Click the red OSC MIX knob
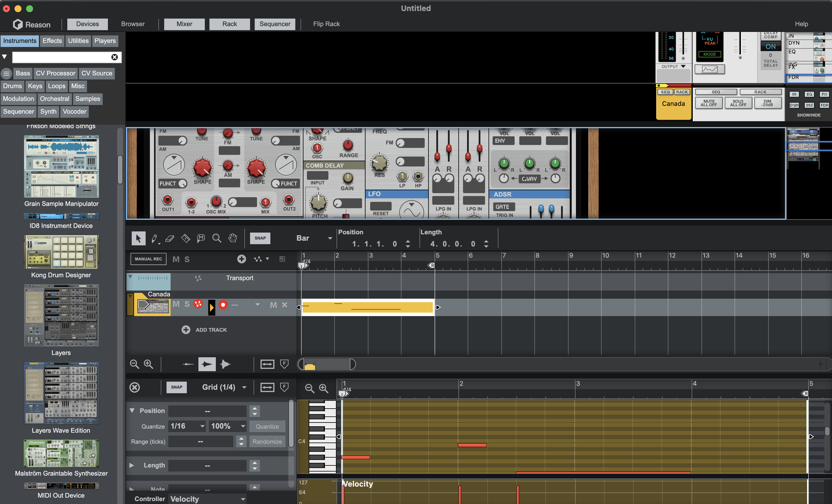The height and width of the screenshot is (504, 832). click(x=216, y=201)
